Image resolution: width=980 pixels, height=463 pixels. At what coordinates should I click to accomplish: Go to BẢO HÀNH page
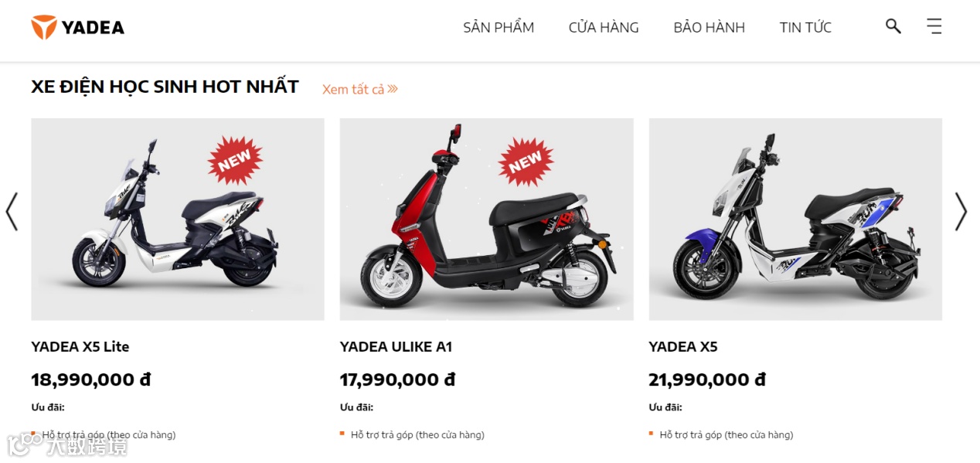pyautogui.click(x=709, y=27)
